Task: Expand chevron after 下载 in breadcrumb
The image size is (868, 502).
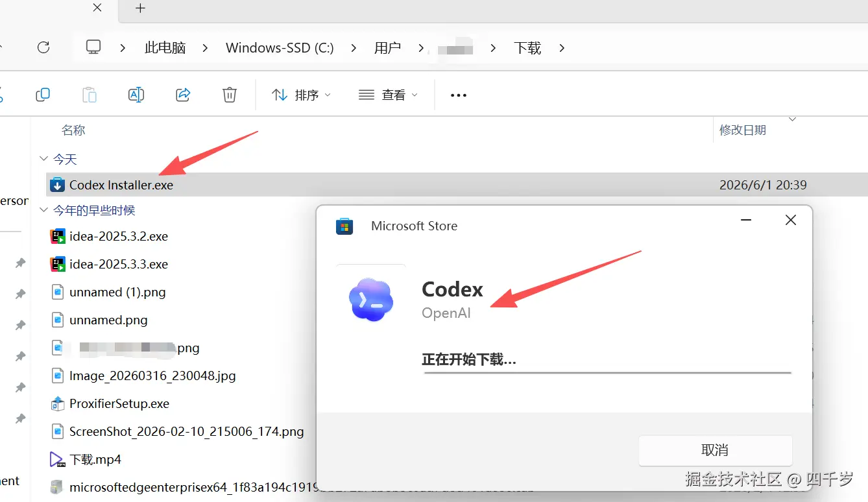Action: click(x=562, y=48)
